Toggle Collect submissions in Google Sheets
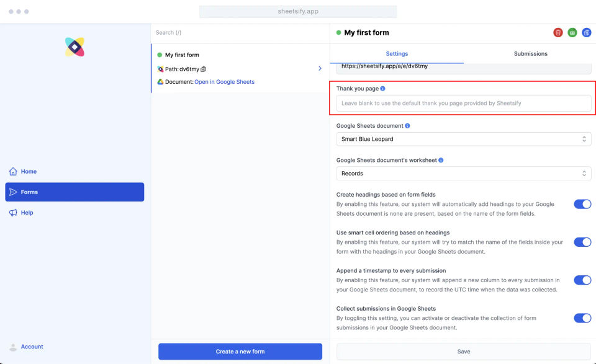This screenshot has width=596, height=364. (x=582, y=318)
